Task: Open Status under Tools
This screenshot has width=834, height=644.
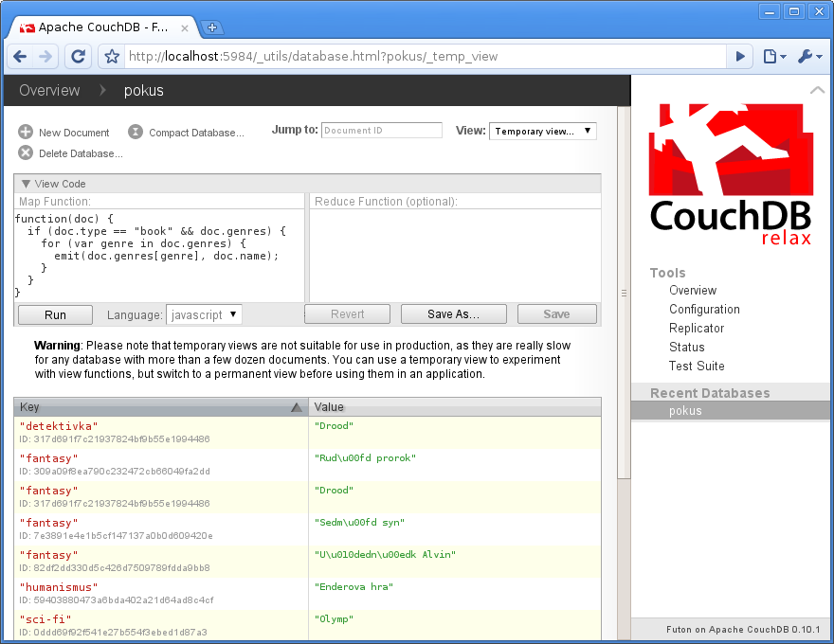Action: click(687, 347)
